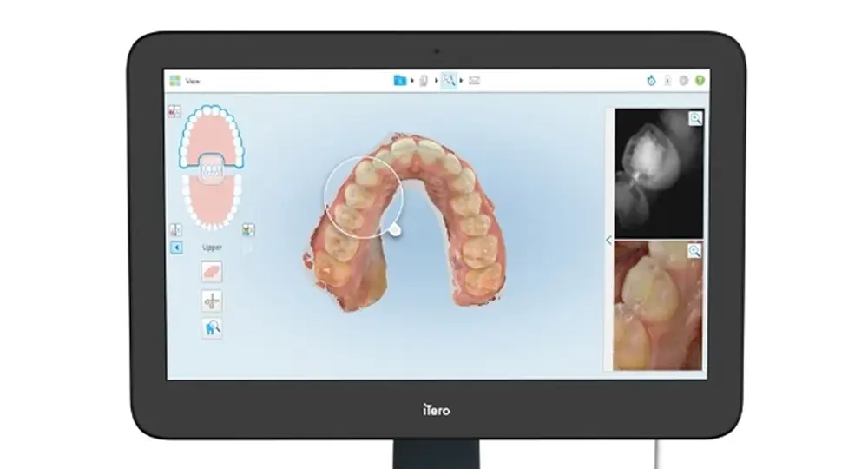Open the Send envelope step
Image resolution: width=868 pixels, height=469 pixels.
pyautogui.click(x=474, y=81)
